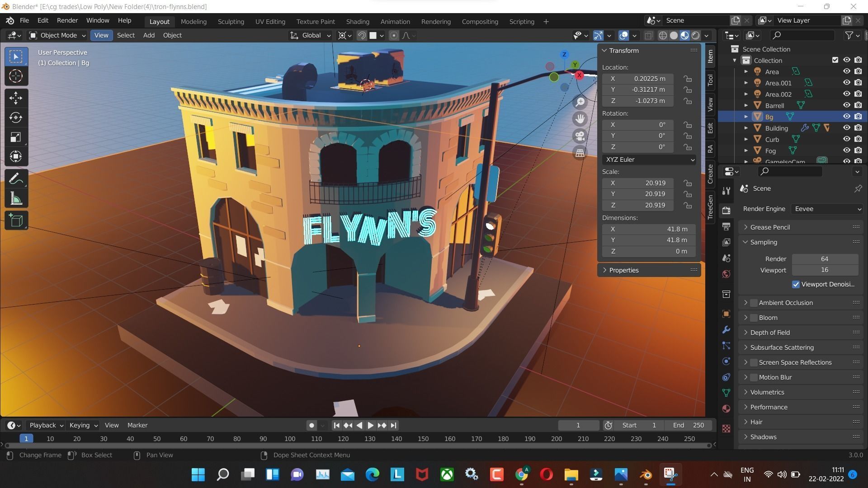Switch to wireframe viewport shading
The height and width of the screenshot is (488, 868).
[663, 35]
